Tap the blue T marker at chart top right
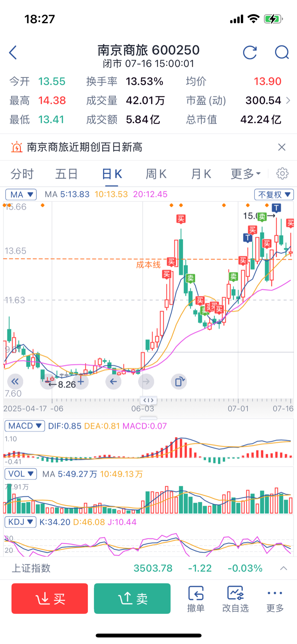The width and height of the screenshot is (297, 644). pyautogui.click(x=277, y=208)
